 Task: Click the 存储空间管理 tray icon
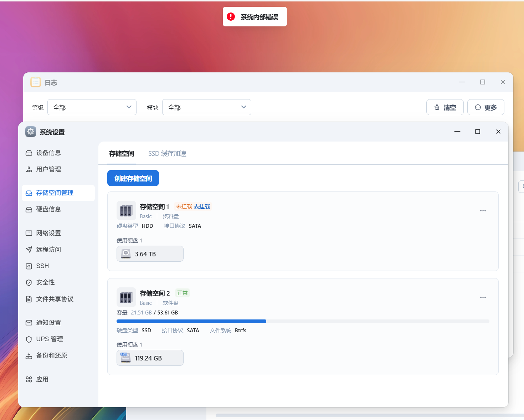click(29, 193)
